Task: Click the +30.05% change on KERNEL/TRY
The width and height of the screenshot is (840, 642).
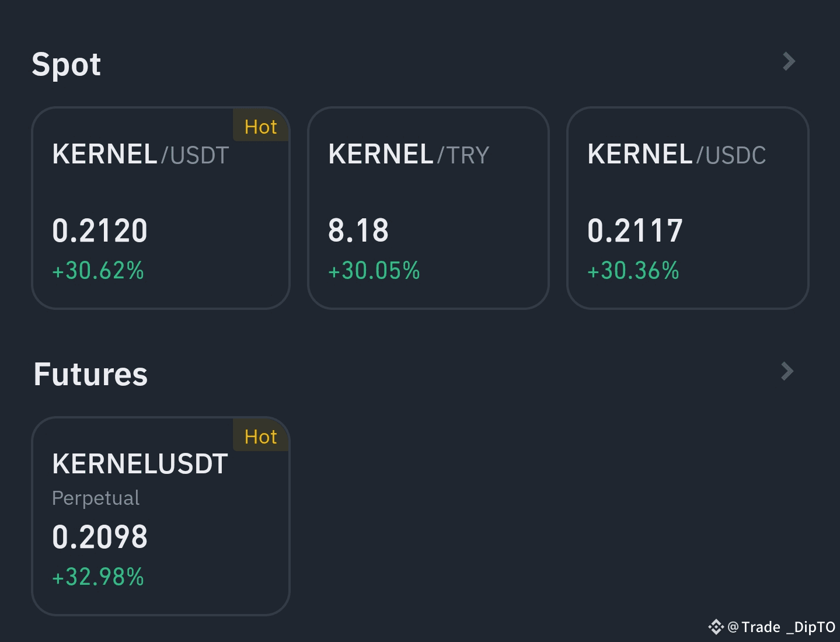Action: click(x=374, y=271)
